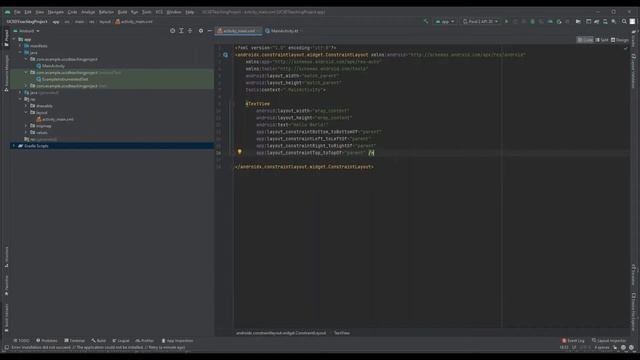
Task: Click the app breadcrumb in the navigation bar
Action: point(56,22)
